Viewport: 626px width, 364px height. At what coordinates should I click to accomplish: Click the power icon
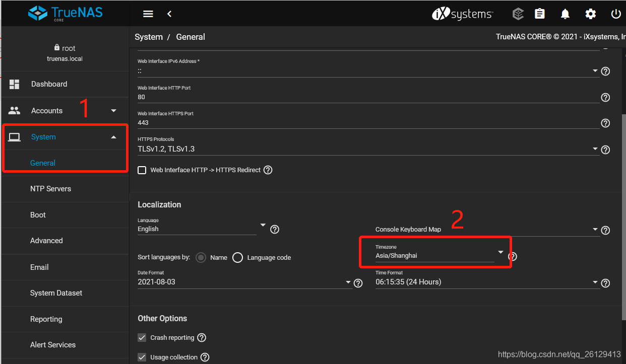point(616,14)
